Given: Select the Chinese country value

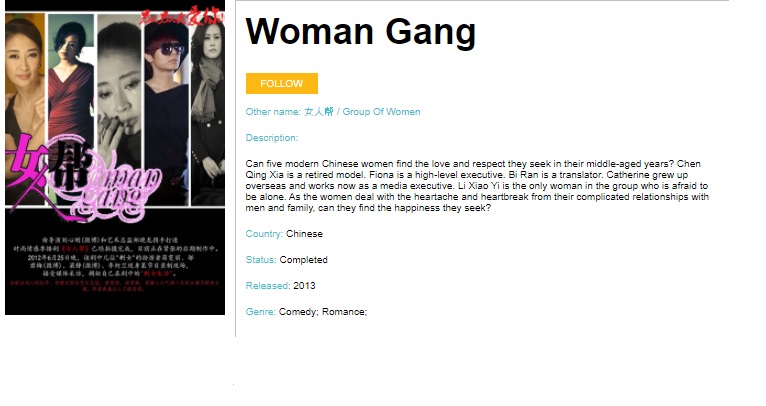Looking at the screenshot, I should (304, 234).
